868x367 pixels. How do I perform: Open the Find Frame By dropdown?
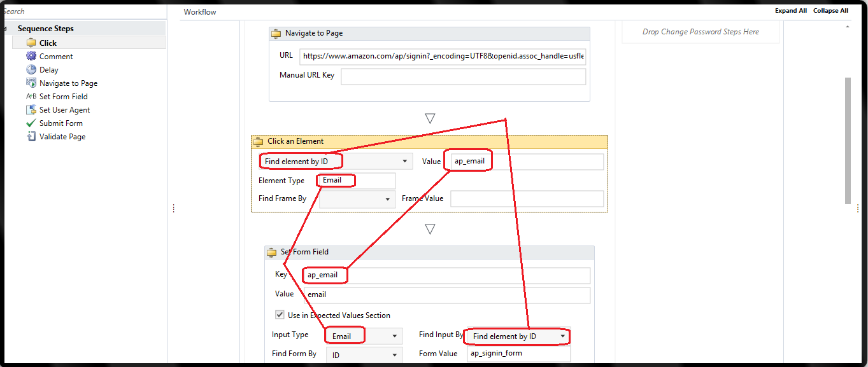(357, 199)
